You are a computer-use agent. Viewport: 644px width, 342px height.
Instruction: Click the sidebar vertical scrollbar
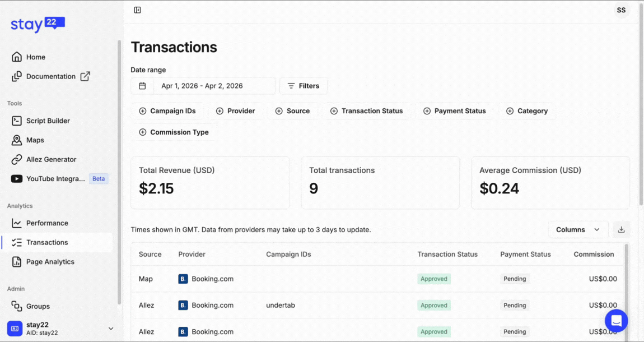click(x=119, y=168)
